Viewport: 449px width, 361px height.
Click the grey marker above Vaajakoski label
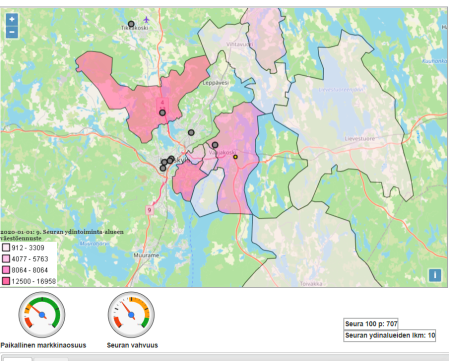[x=215, y=145]
